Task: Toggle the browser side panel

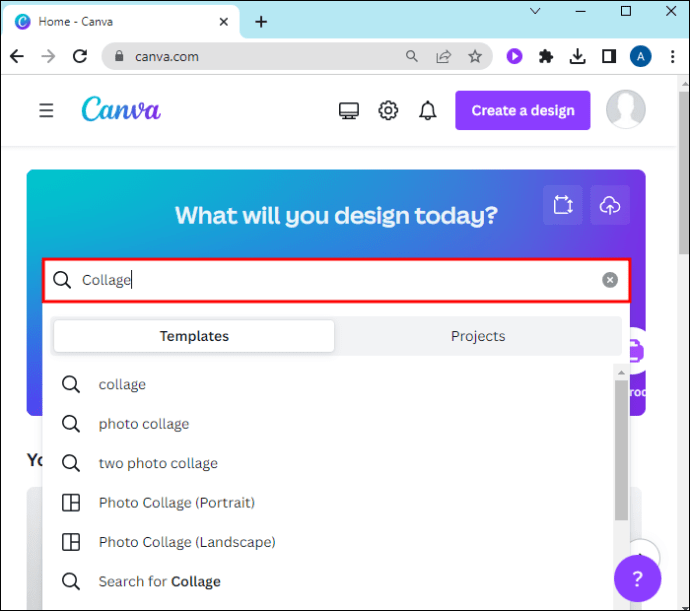Action: 609,56
